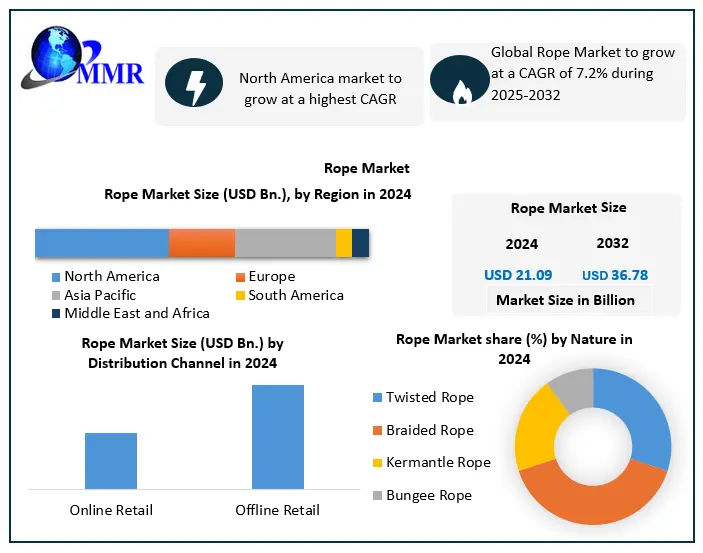
Task: Click the Market Size in Billion label
Action: pyautogui.click(x=566, y=300)
